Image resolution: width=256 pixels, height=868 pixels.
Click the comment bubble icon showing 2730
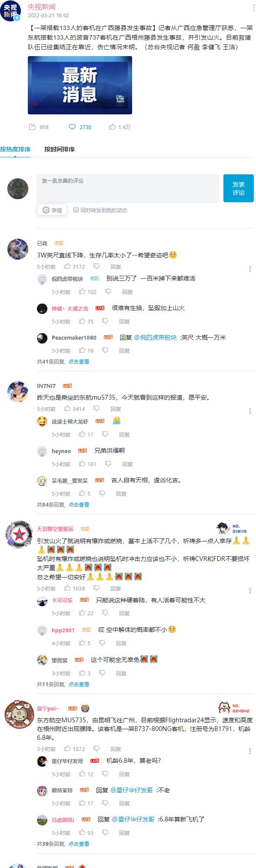coord(72,127)
